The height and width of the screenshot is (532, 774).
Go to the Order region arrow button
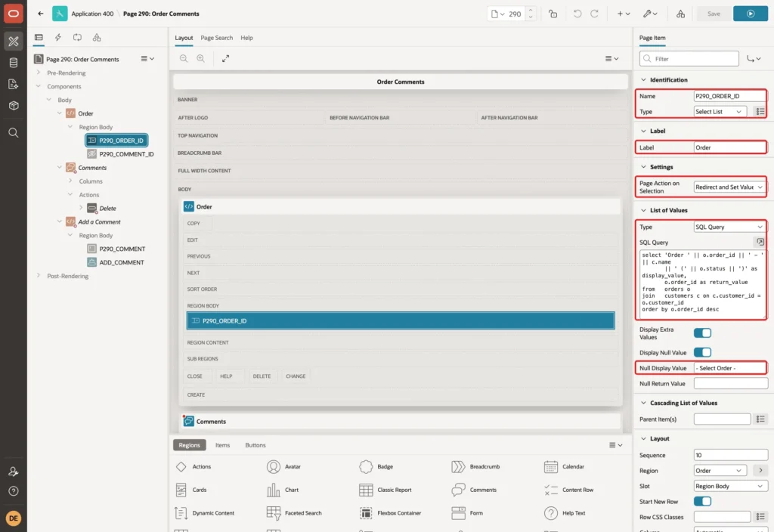760,470
